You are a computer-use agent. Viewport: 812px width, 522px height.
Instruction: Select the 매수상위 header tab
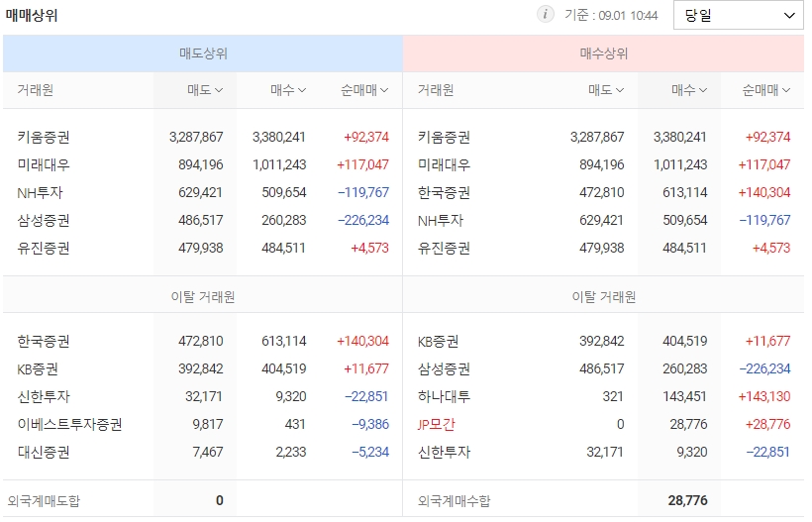[603, 53]
